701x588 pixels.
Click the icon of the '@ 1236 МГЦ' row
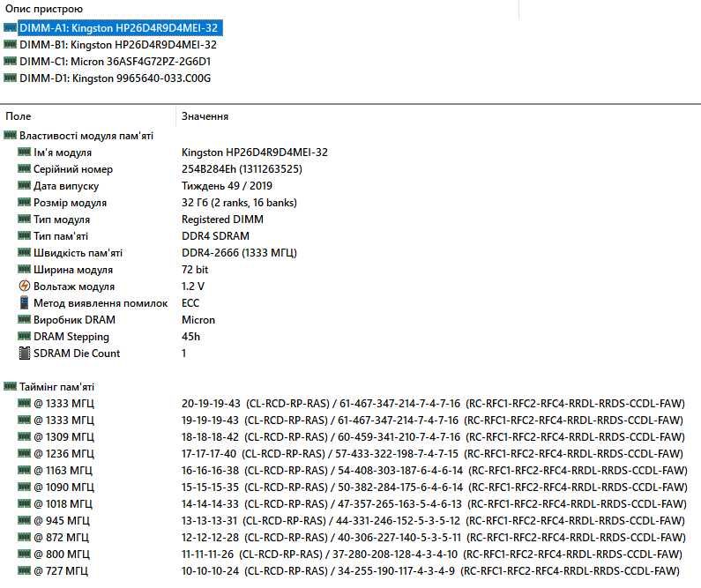tap(24, 453)
